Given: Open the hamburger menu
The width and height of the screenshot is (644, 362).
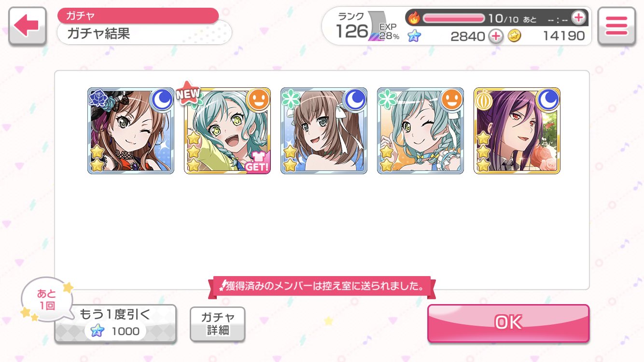Looking at the screenshot, I should [616, 27].
